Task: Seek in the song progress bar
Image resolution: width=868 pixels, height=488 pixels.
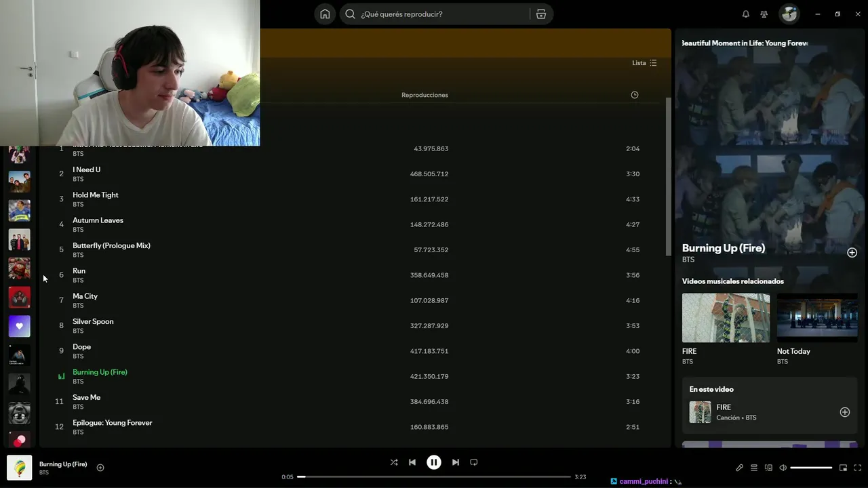Action: point(434,477)
